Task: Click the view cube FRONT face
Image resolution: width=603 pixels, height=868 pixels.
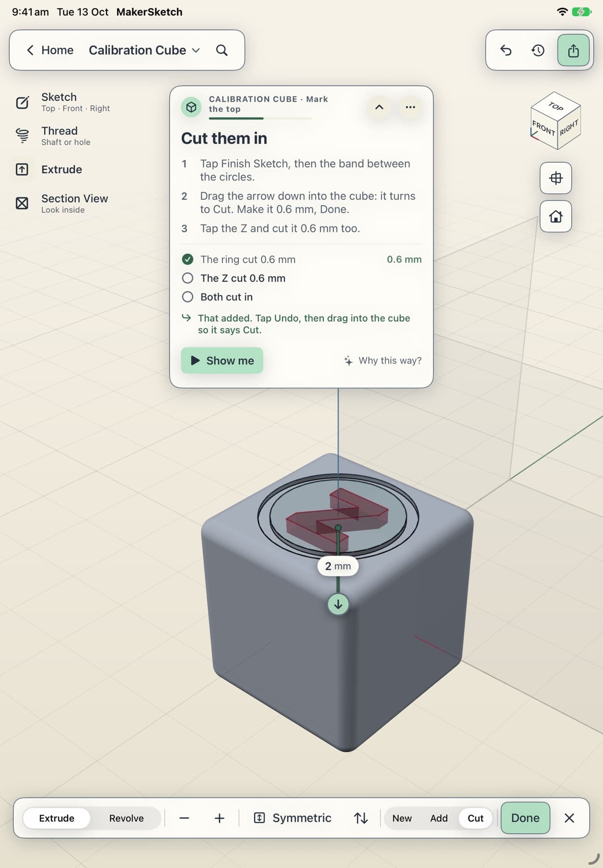Action: pos(544,129)
